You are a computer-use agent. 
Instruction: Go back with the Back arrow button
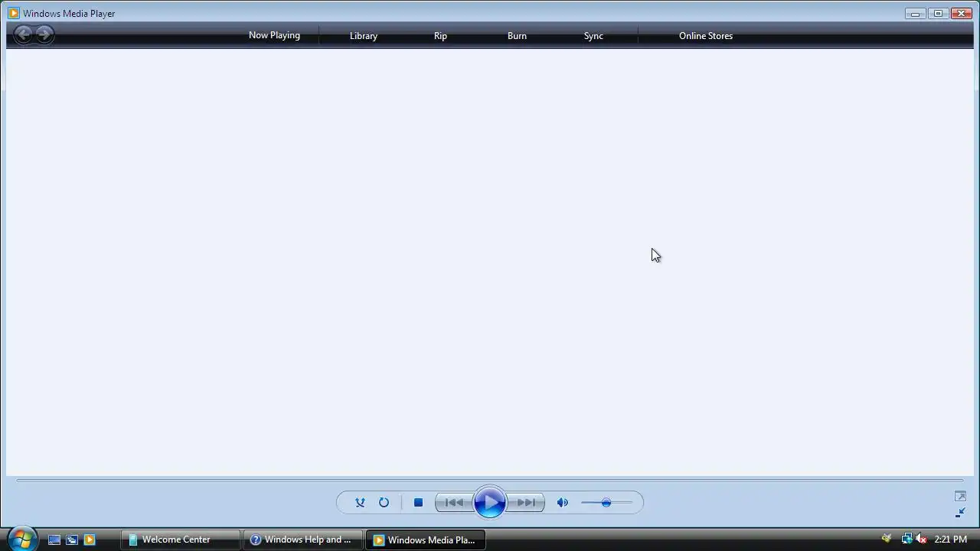coord(24,34)
